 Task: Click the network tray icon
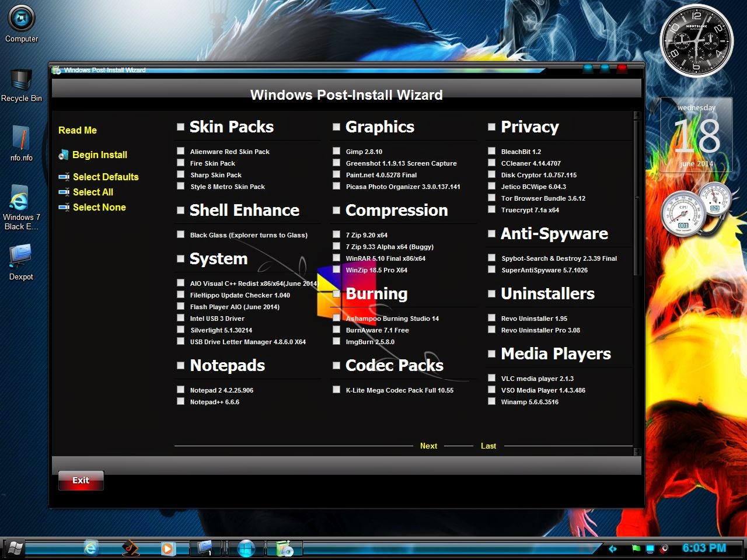pyautogui.click(x=650, y=548)
